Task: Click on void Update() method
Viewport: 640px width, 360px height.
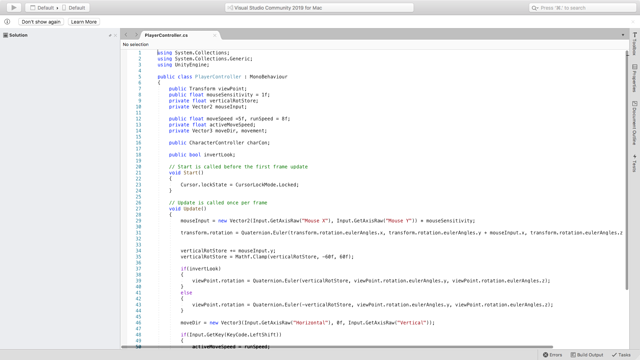Action: (x=188, y=209)
